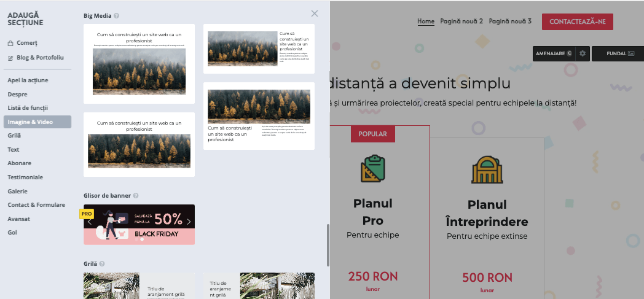Choose grid layout with image on right
Image resolution: width=644 pixels, height=299 pixels.
coord(259,286)
